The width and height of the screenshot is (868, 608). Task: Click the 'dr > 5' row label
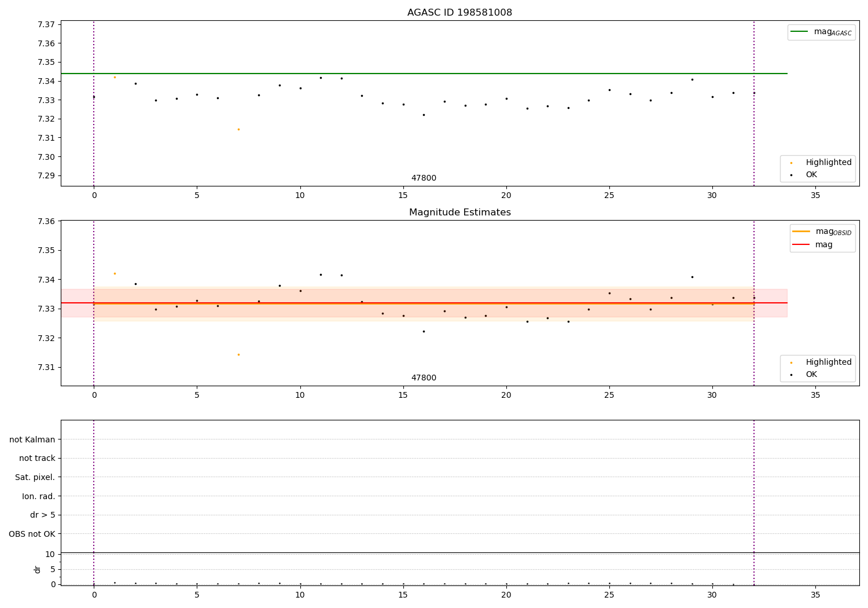coord(43,515)
